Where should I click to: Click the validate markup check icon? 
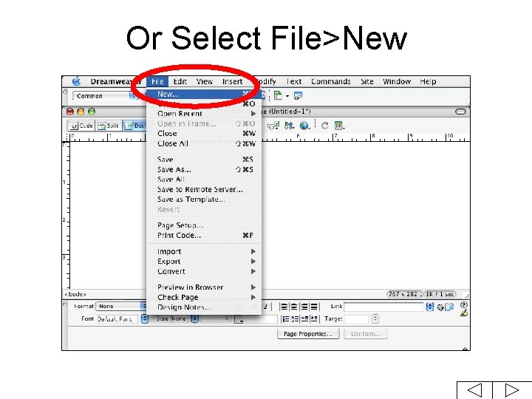click(273, 126)
